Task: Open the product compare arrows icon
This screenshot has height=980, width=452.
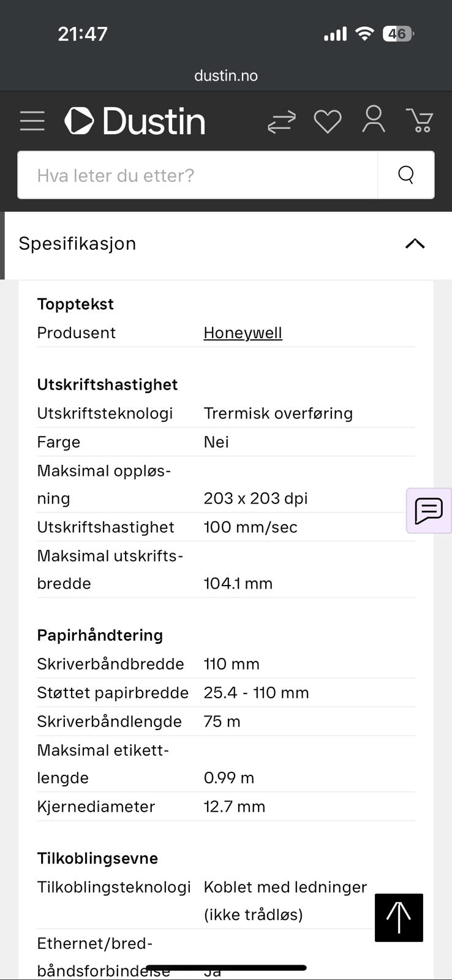Action: [x=282, y=121]
